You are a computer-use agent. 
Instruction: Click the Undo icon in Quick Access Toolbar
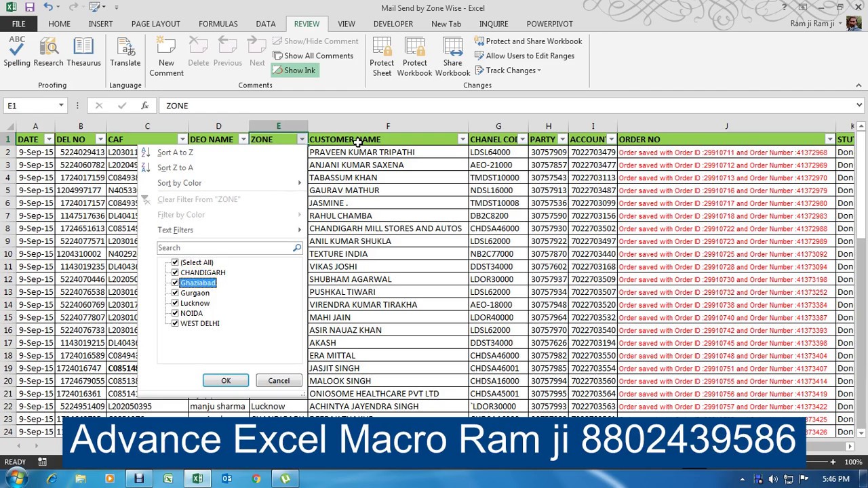click(x=48, y=7)
